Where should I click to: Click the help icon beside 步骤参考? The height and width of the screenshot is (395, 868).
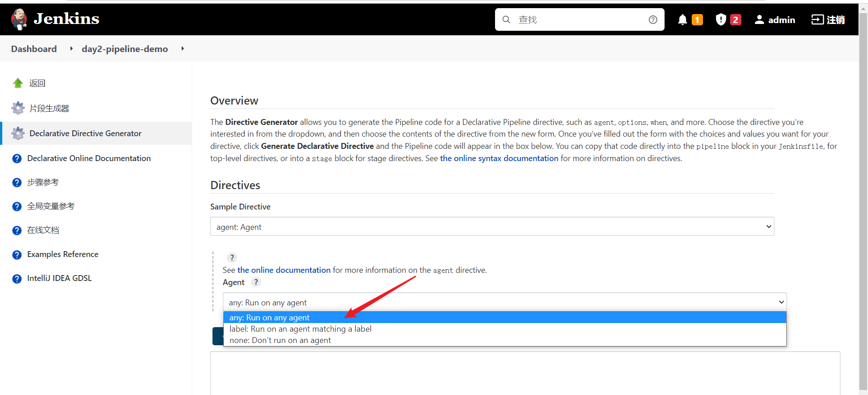pyautogui.click(x=17, y=182)
